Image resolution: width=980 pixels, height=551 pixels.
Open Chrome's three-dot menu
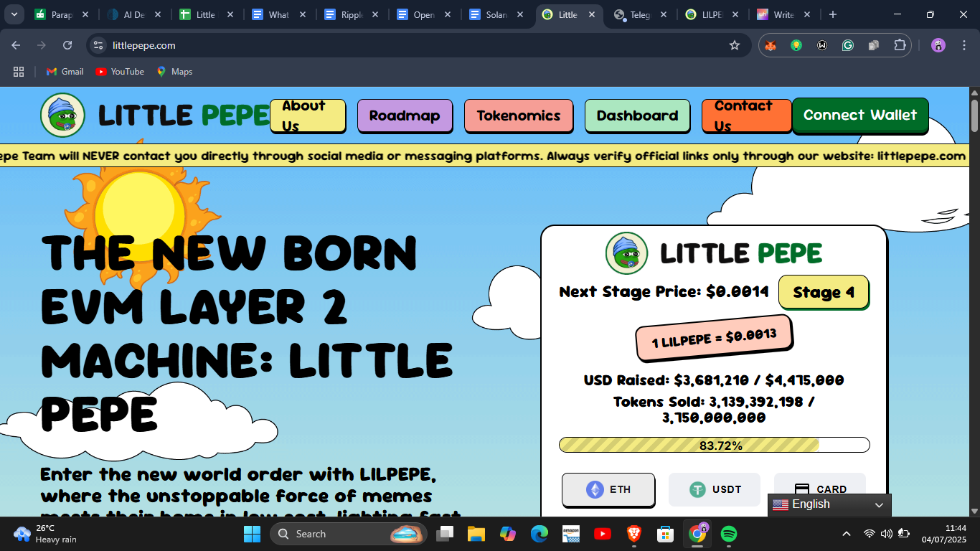[x=963, y=45]
